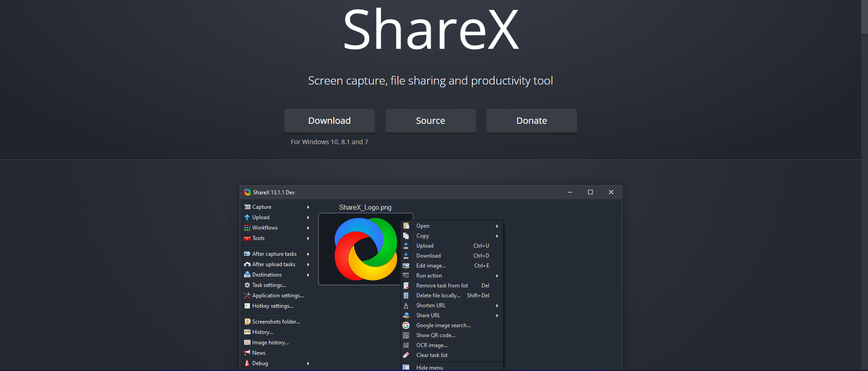The height and width of the screenshot is (371, 868).
Task: Expand the Run action submenu arrow
Action: click(497, 276)
